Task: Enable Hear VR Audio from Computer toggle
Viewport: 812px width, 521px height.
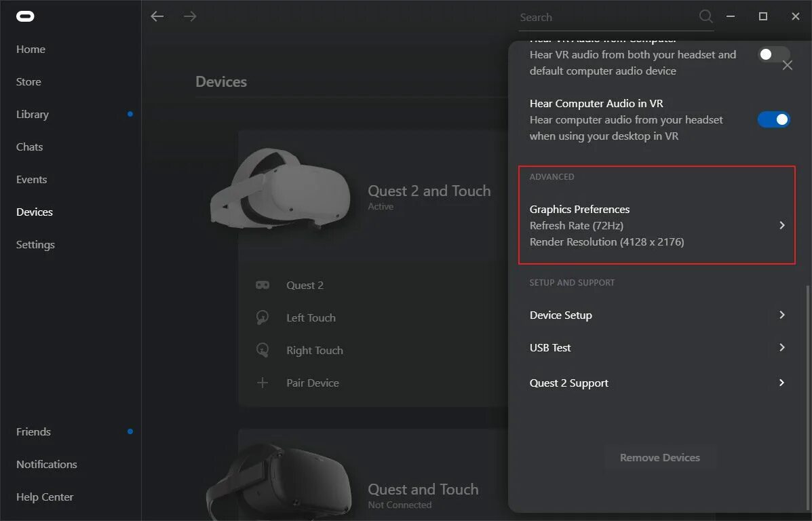Action: pyautogui.click(x=773, y=54)
